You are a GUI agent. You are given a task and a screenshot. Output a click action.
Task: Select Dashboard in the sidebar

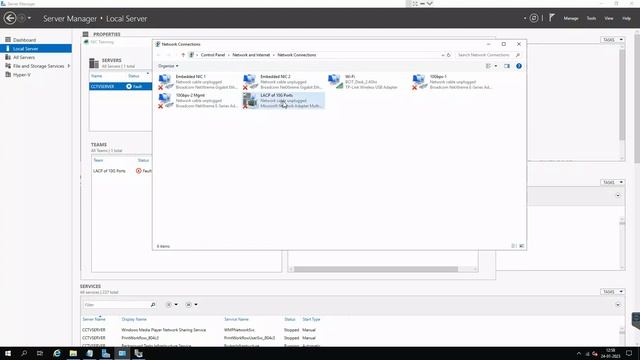click(24, 40)
